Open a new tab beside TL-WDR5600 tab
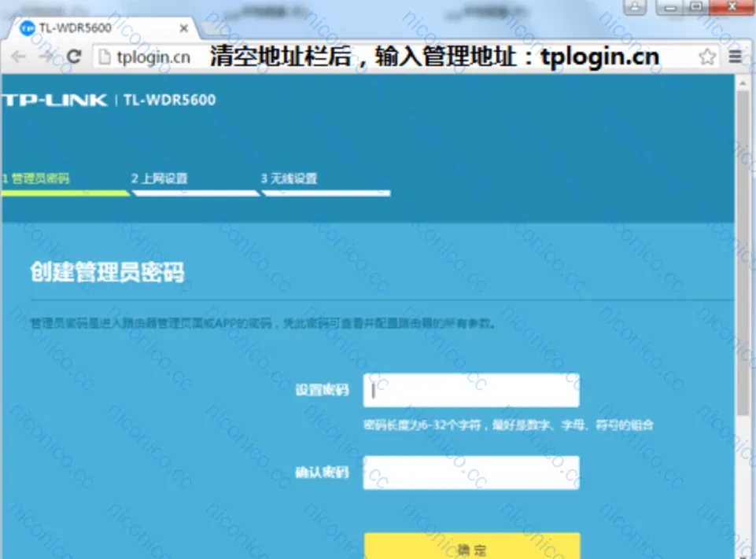The height and width of the screenshot is (559, 756). [218, 29]
